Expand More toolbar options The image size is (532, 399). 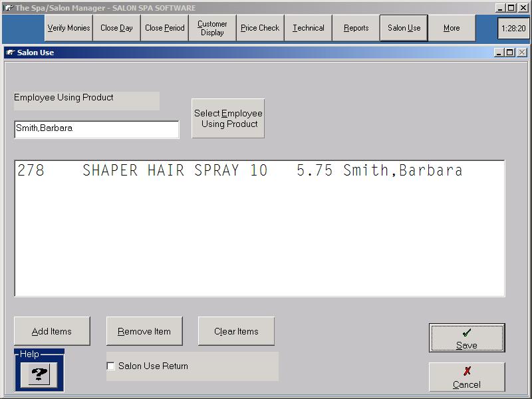coord(452,29)
